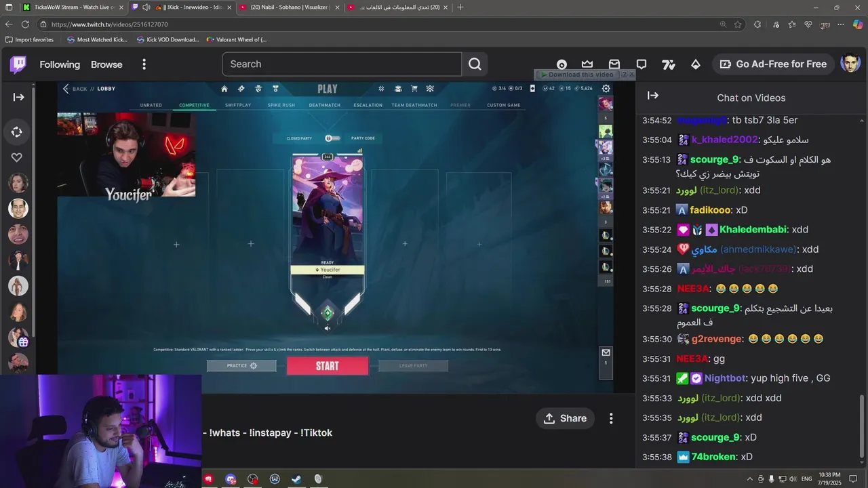Click into the Twitch Search field
Viewport: 868px width, 488px height.
coord(342,64)
